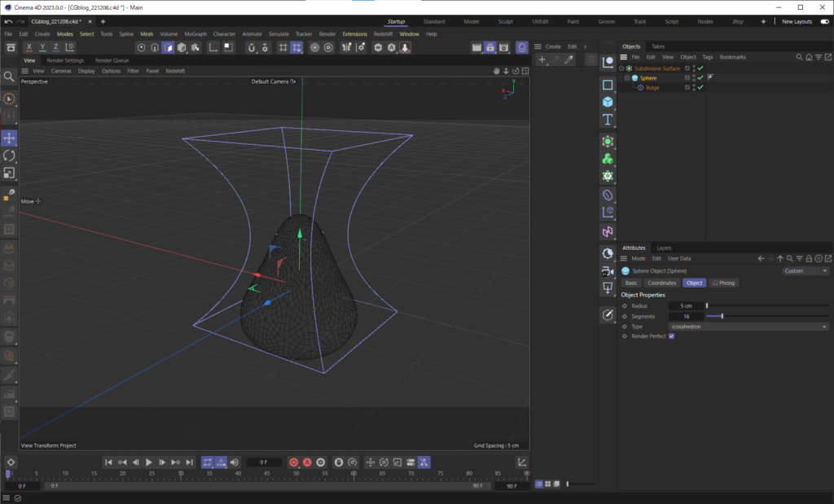Click the magnifier search icon in the Objects panel
Image resolution: width=834 pixels, height=504 pixels.
pos(800,57)
